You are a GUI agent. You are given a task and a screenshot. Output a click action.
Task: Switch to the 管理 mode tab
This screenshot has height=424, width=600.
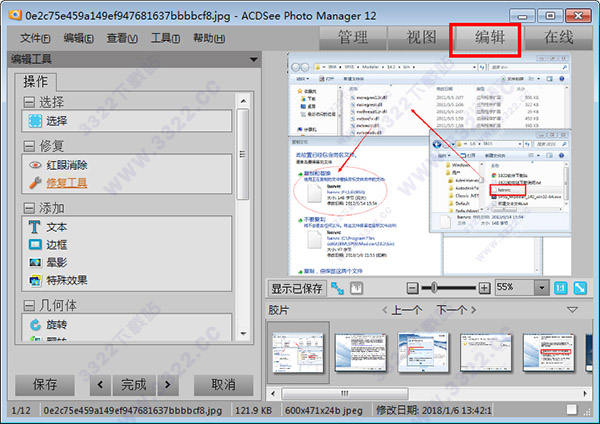(x=353, y=38)
